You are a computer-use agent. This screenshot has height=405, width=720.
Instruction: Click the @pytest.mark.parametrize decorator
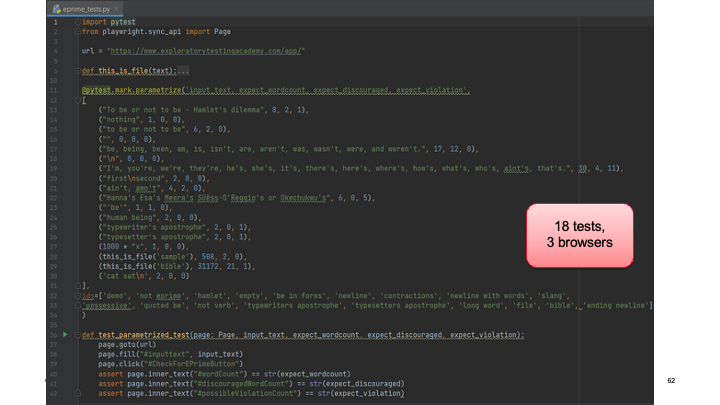coord(131,90)
